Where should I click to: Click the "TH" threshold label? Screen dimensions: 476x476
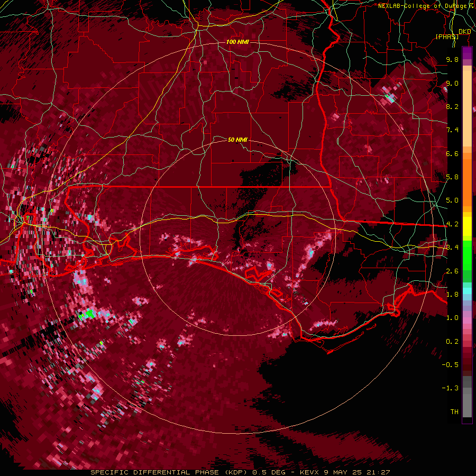454,412
